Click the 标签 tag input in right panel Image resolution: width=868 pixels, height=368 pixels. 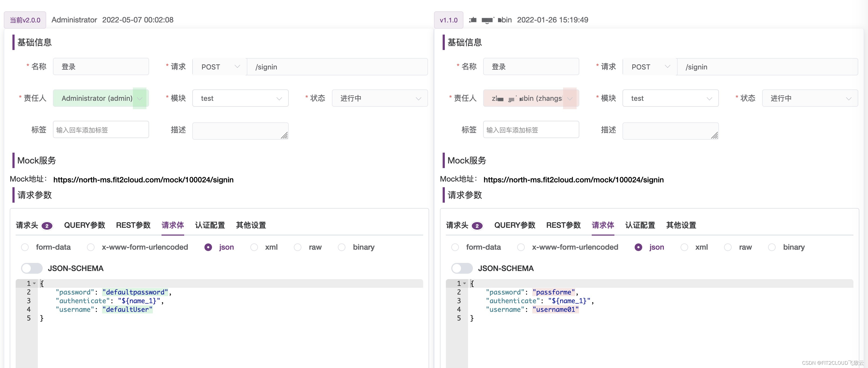coord(531,130)
